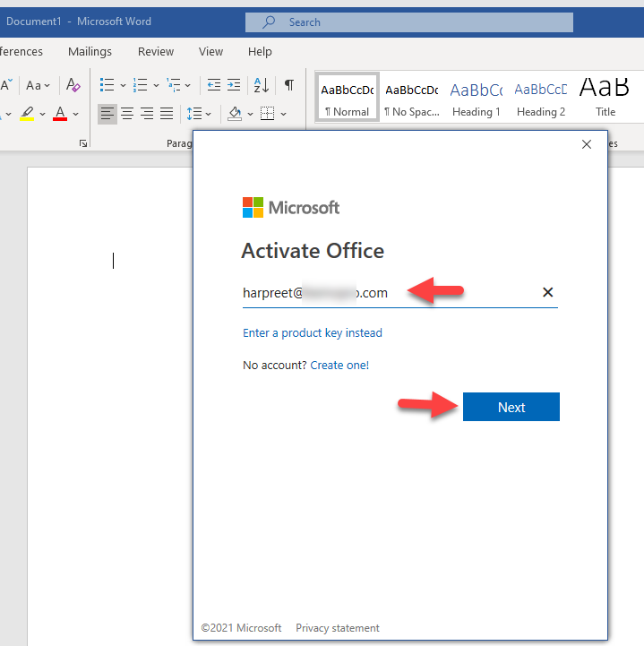Viewport: 644px width, 646px height.
Task: Click the Sort A-Z icon
Action: tap(262, 85)
